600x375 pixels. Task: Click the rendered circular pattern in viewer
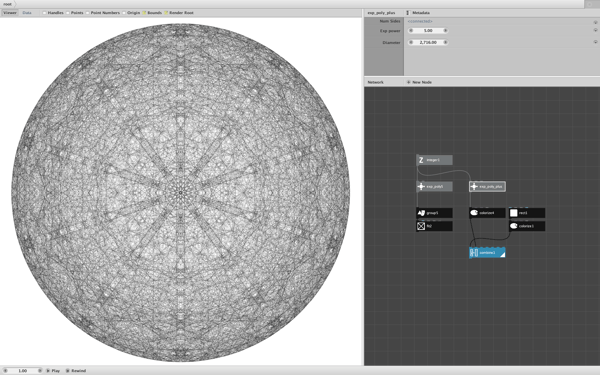[181, 192]
